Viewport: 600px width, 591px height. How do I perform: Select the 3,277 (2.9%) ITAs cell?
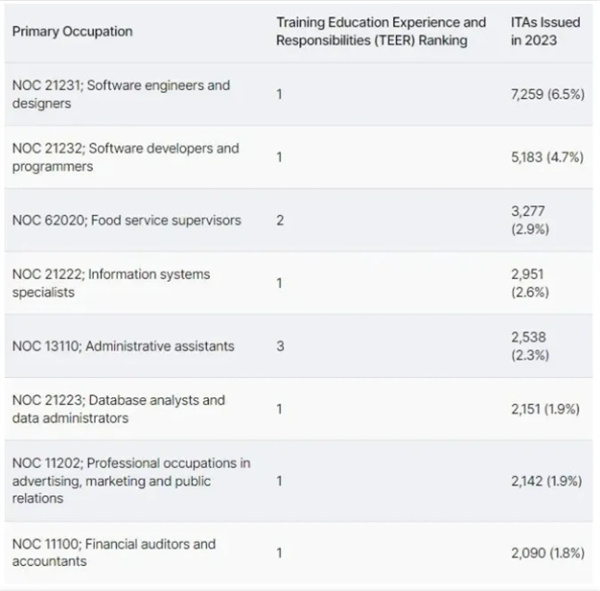531,220
